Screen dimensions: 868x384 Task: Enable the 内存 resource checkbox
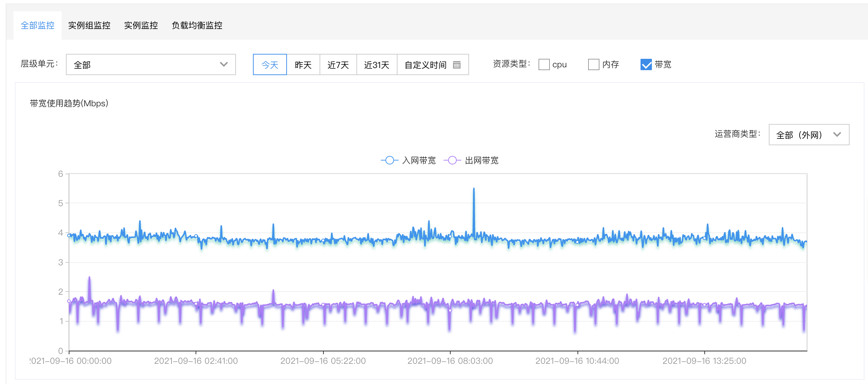593,64
